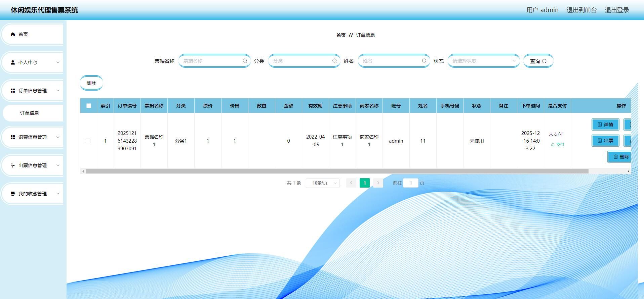Click the 支付 edit icon link

click(557, 145)
